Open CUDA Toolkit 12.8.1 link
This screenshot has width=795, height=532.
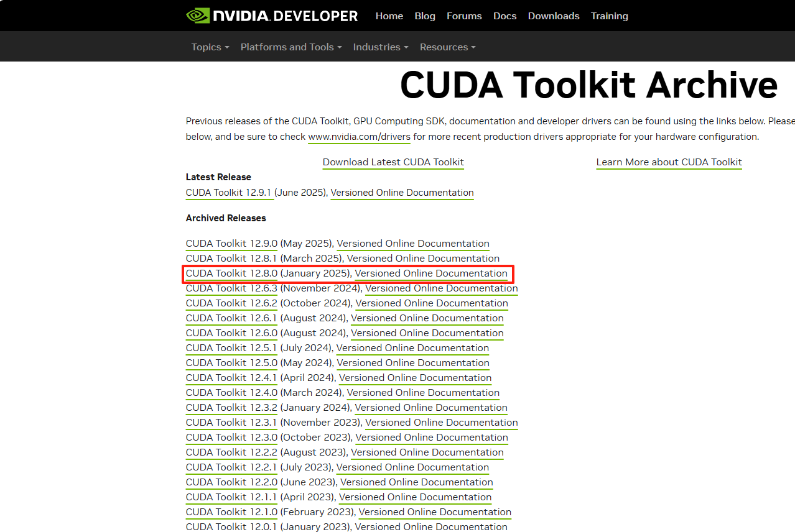pos(231,259)
